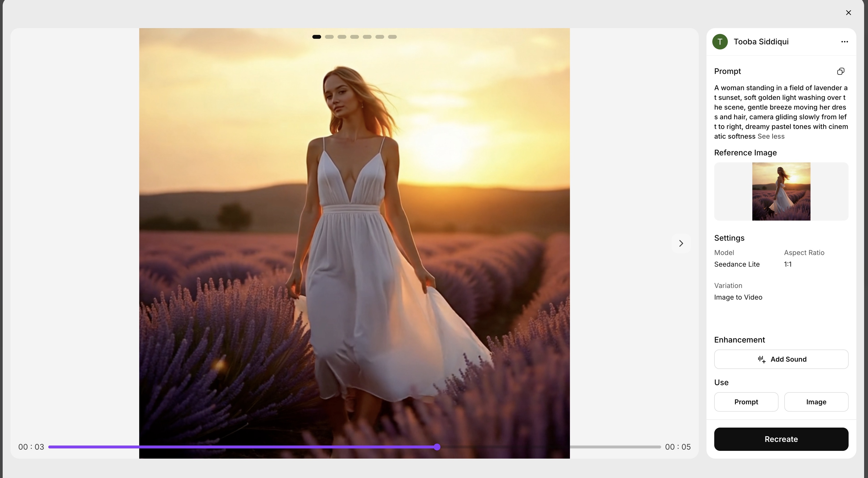
Task: Select the third carousel indicator dot
Action: point(342,37)
